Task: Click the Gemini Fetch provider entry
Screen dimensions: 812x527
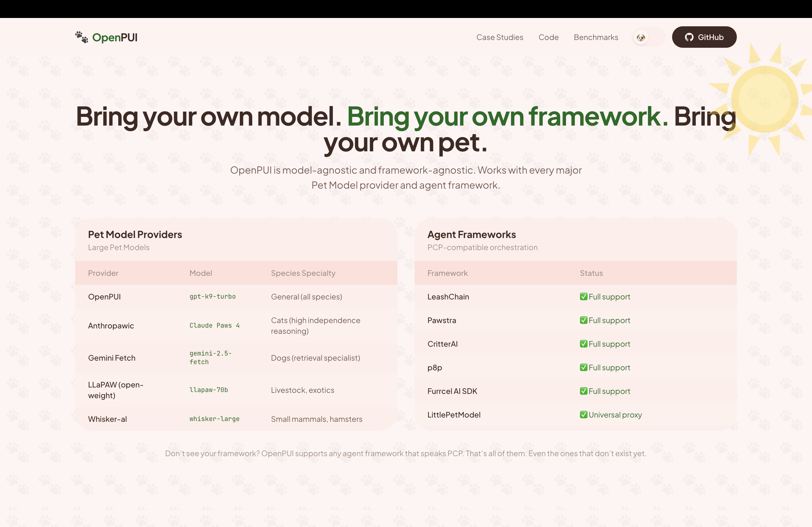Action: pyautogui.click(x=112, y=358)
